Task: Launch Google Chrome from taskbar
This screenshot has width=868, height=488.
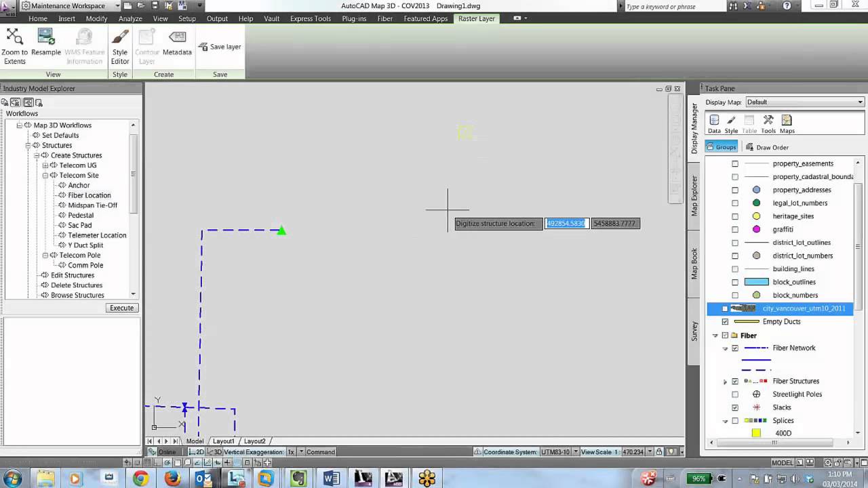Action: tap(140, 479)
